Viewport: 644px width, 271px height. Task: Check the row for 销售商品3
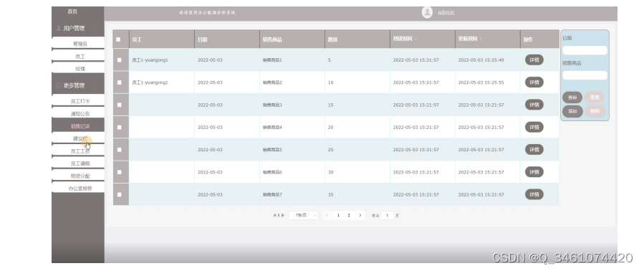coord(120,105)
